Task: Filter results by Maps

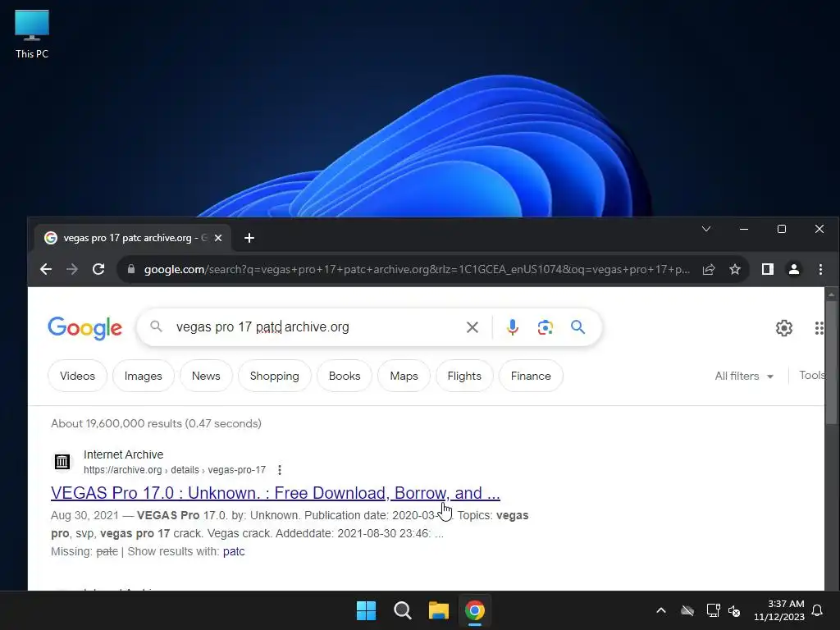Action: [404, 376]
